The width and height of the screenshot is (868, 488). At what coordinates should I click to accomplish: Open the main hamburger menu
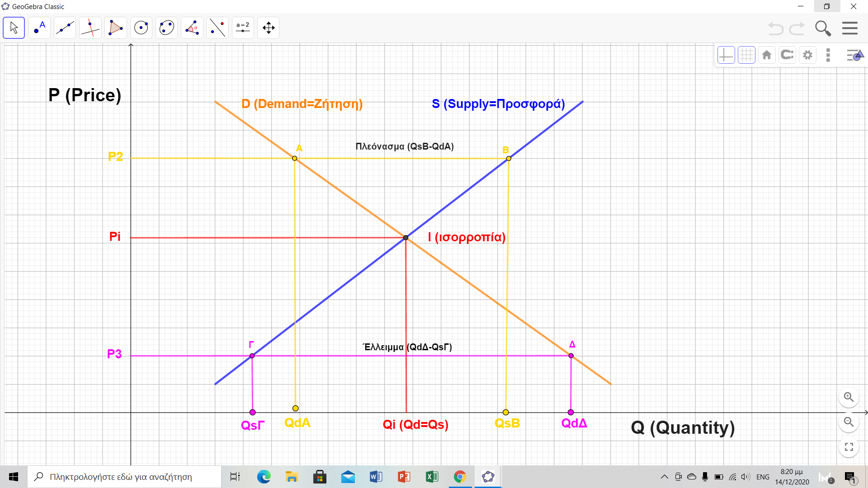[x=850, y=28]
